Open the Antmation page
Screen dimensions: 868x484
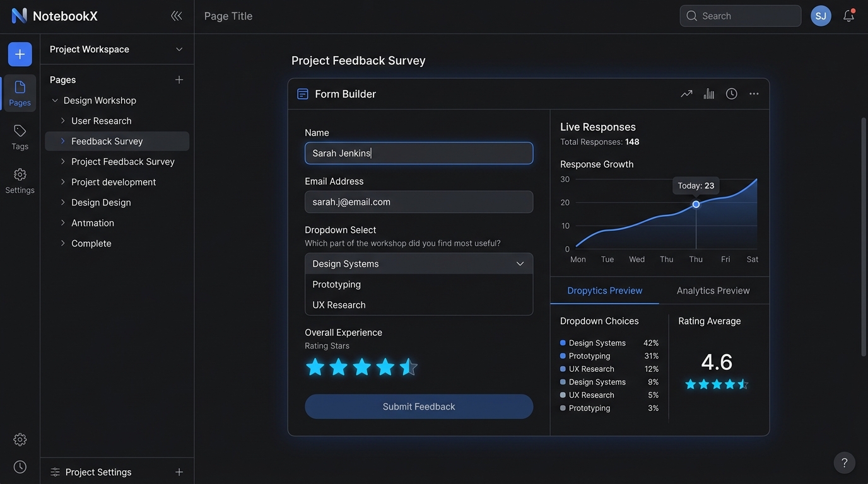click(x=93, y=223)
